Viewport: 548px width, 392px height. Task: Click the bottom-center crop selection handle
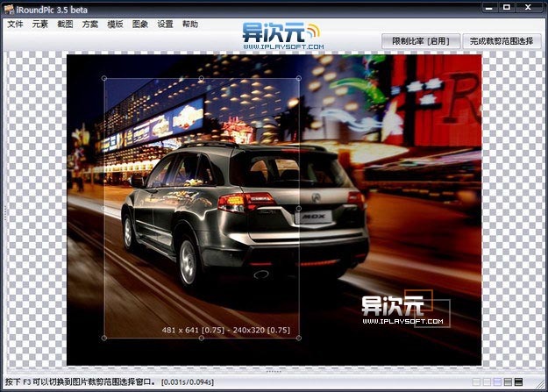click(x=202, y=339)
